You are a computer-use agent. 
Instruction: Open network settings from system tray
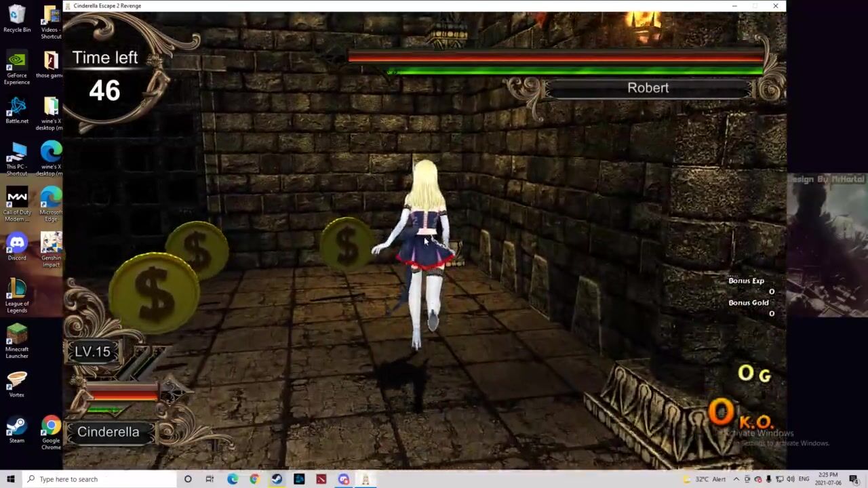779,479
